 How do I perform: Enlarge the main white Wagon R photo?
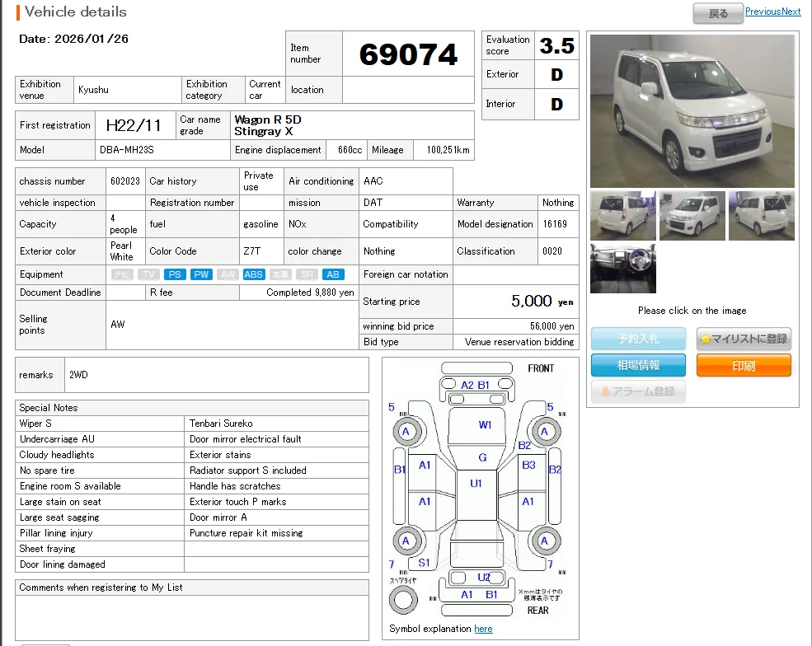[x=692, y=110]
